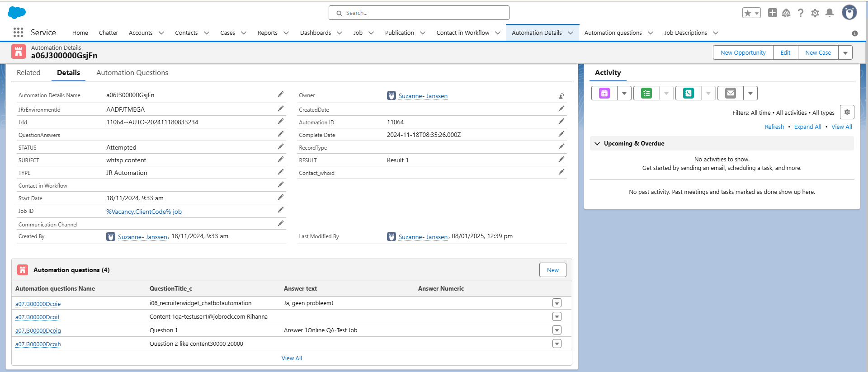Open row menu for a07J300000Dcoie
The width and height of the screenshot is (868, 372).
(557, 303)
